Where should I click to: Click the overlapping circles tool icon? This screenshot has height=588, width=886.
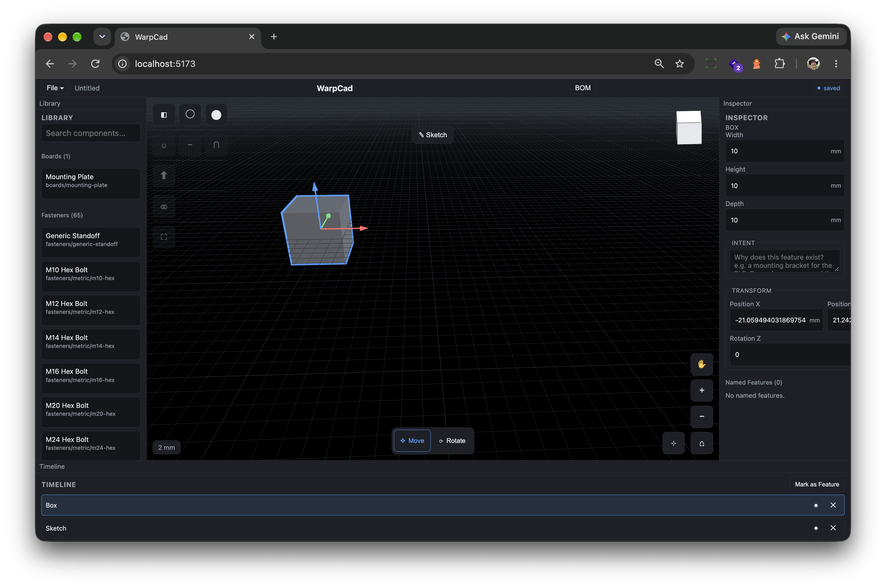[163, 207]
